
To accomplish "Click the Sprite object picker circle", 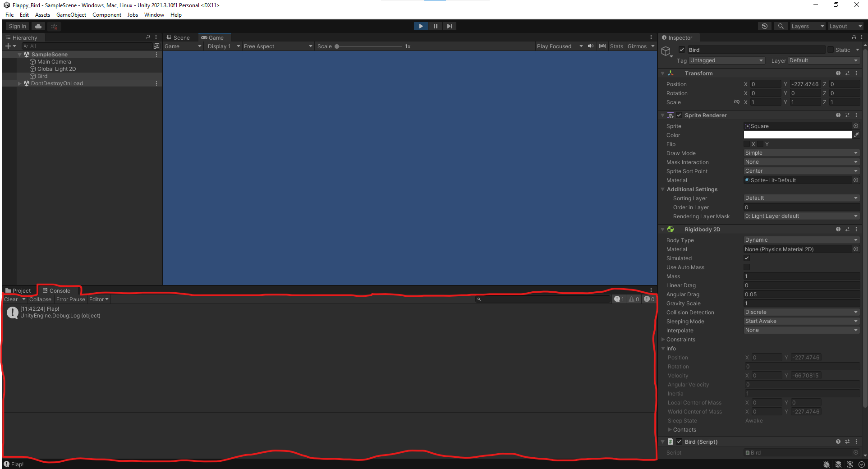I will (856, 126).
